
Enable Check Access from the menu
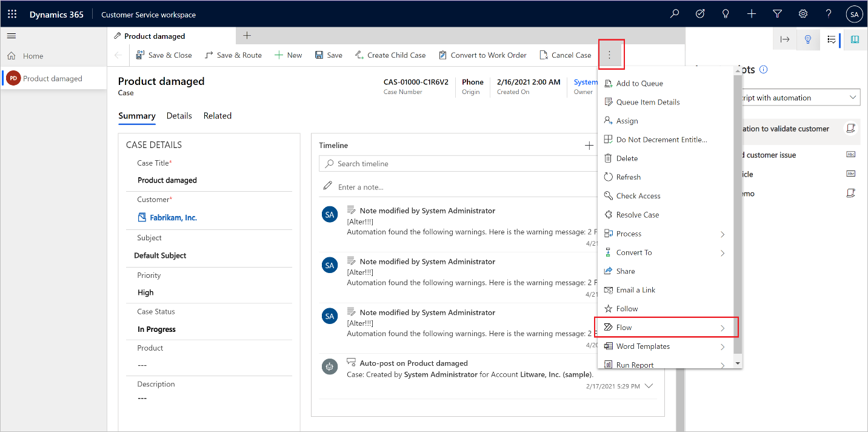(x=638, y=195)
